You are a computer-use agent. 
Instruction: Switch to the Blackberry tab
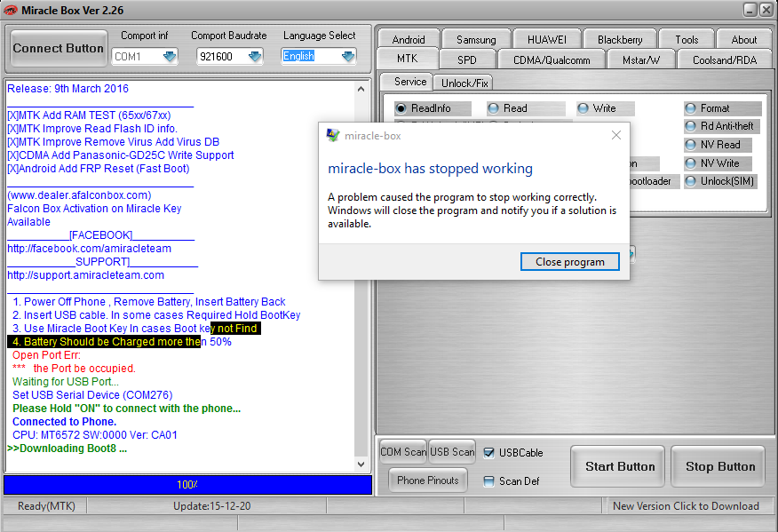[x=620, y=39]
